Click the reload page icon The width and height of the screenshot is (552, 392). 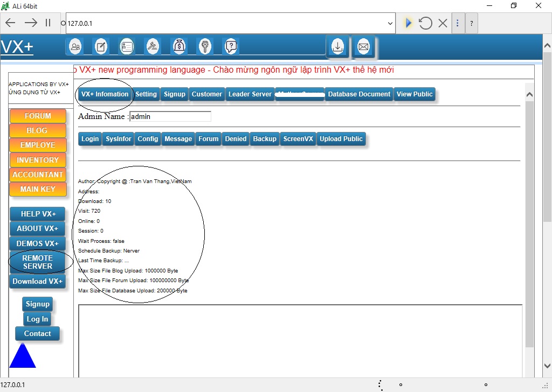[425, 23]
